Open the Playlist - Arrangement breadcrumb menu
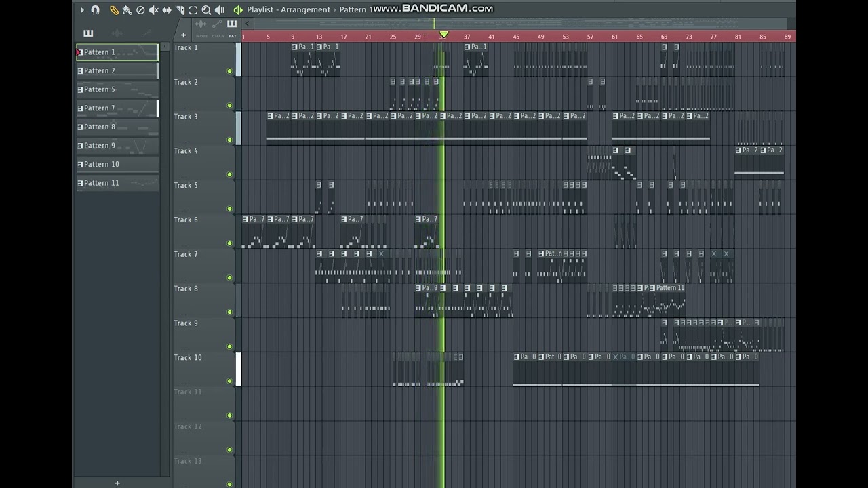Screen dimensions: 868x488 [288, 10]
